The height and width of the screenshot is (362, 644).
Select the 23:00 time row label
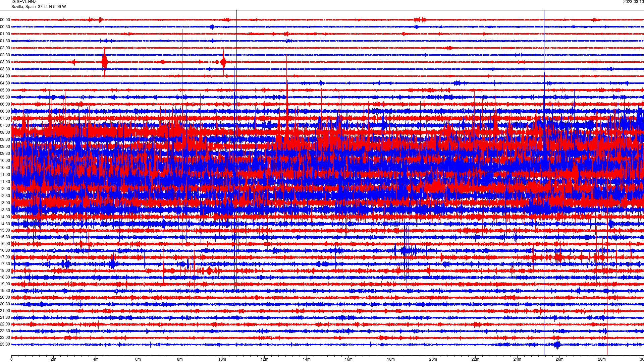5,338
